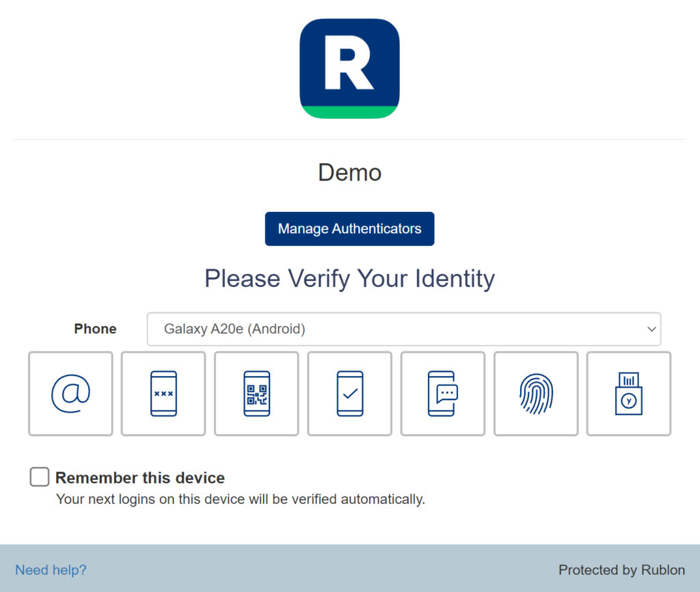Screen dimensions: 700x592
Task: Click the Protected by Rublon text
Action: pyautogui.click(x=621, y=569)
